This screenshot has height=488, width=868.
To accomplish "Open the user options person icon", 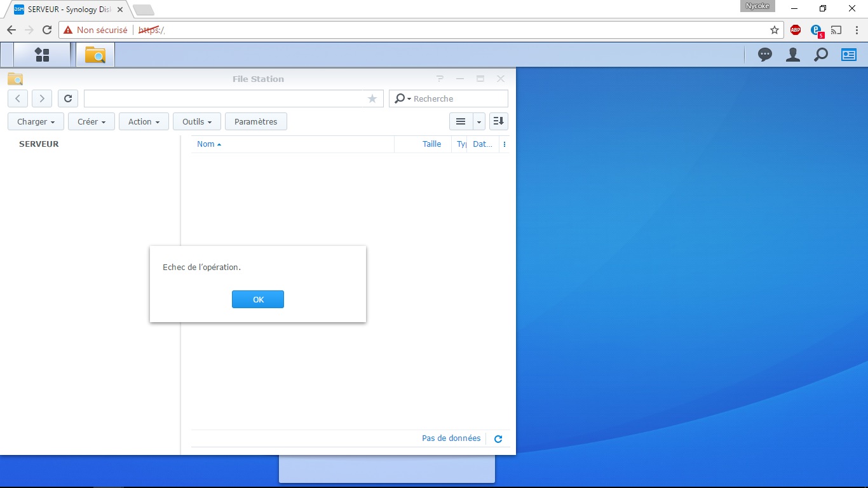I will [x=793, y=55].
